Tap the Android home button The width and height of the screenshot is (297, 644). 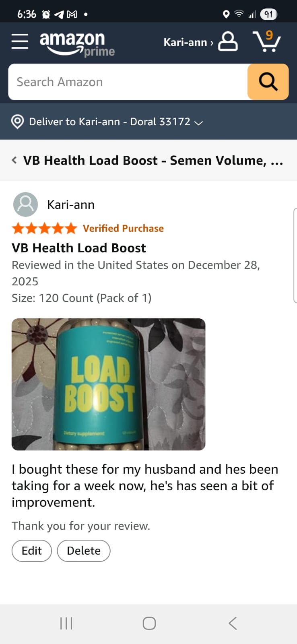click(149, 623)
